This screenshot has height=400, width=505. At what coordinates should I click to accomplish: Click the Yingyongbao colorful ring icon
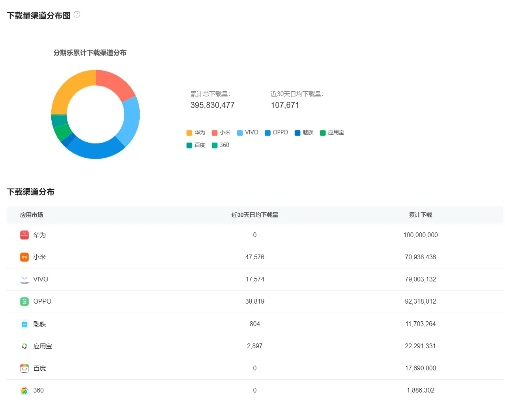tap(24, 346)
